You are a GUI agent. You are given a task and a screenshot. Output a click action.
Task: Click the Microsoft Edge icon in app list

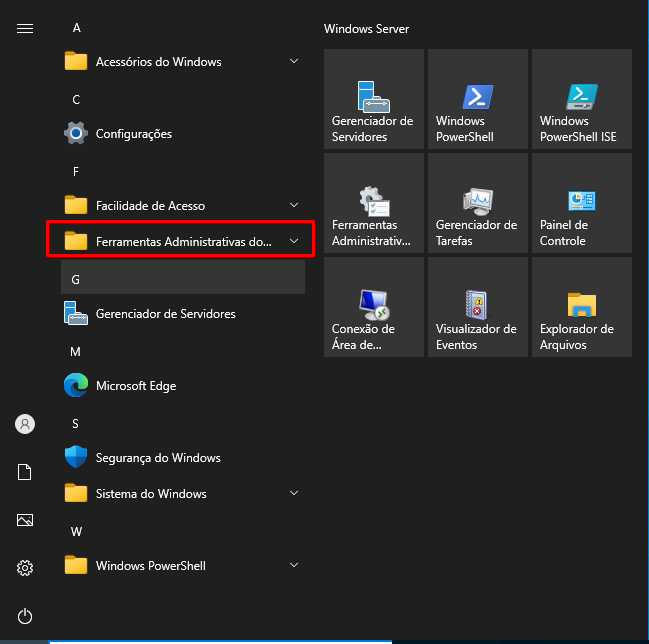click(76, 385)
